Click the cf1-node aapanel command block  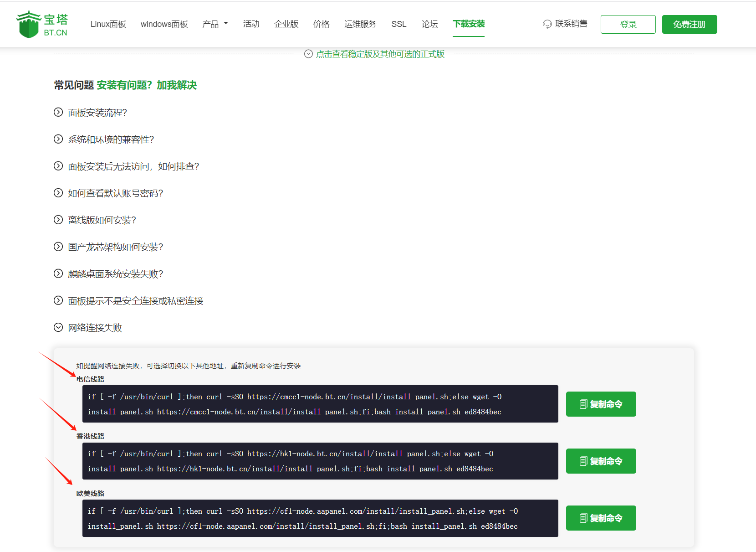point(320,518)
